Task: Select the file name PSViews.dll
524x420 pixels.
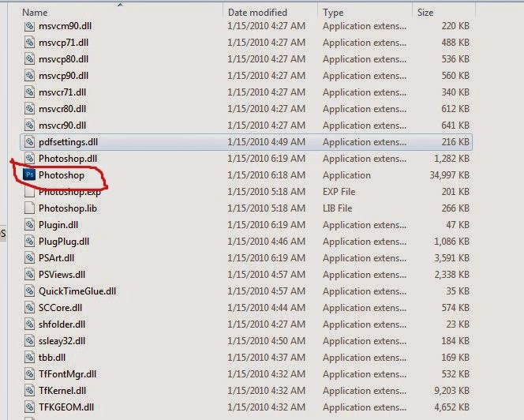Action: pos(62,275)
